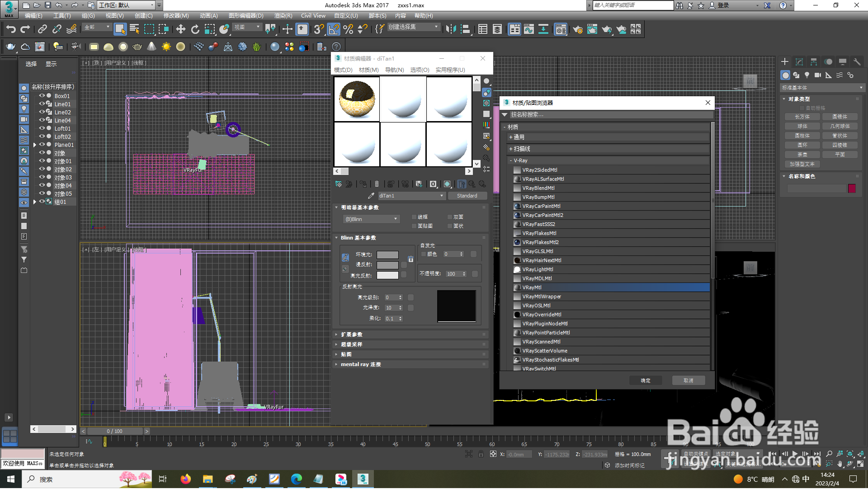
Task: Expand the Plane01 tree item
Action: click(34, 145)
